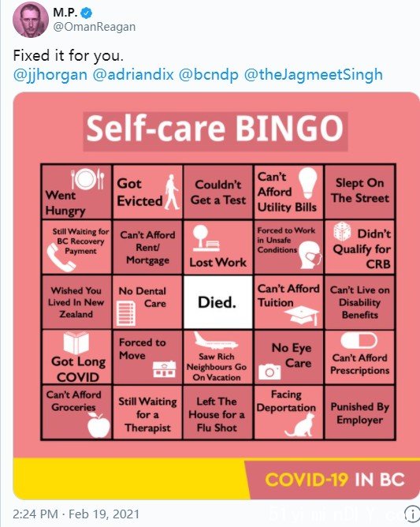Viewport: 420px width, 527px height.
Task: Click the telephone handset icon
Action: 61,259
